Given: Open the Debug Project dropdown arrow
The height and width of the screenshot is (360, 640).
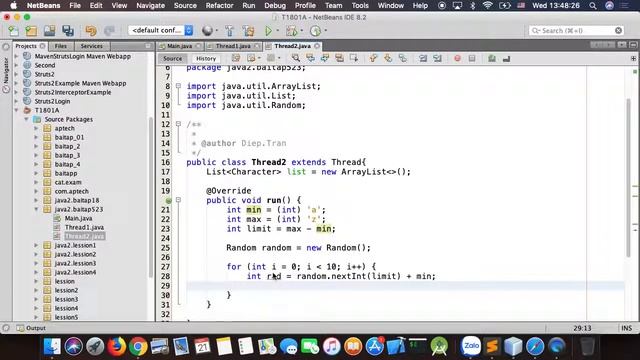Looking at the screenshot, I should pyautogui.click(x=302, y=31).
